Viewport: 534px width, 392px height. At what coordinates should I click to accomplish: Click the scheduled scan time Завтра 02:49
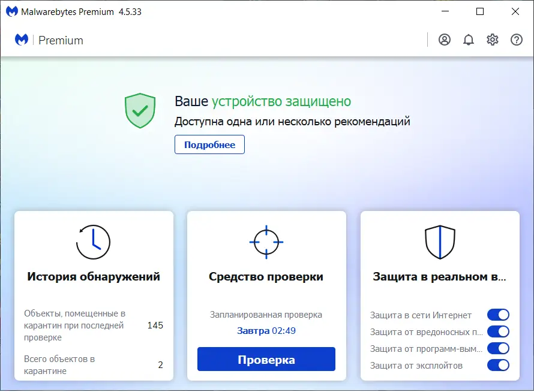tap(266, 330)
